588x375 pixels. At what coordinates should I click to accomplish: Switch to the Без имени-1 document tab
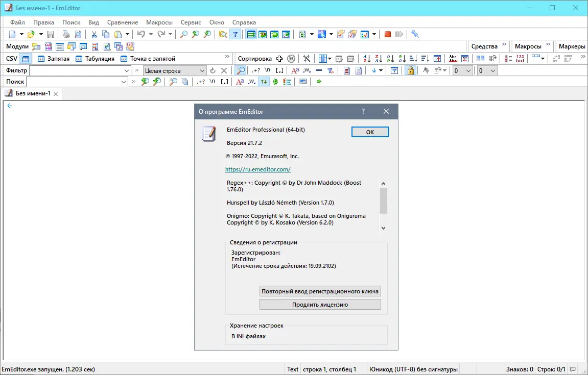point(33,93)
